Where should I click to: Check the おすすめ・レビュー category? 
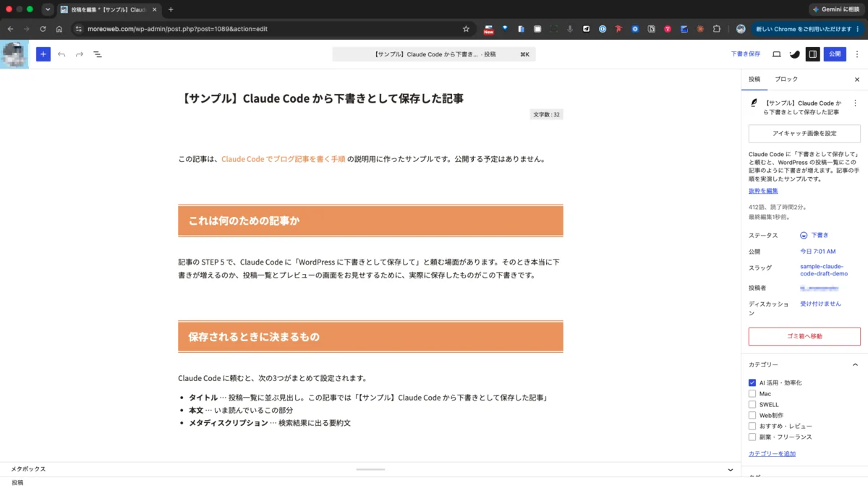(752, 427)
